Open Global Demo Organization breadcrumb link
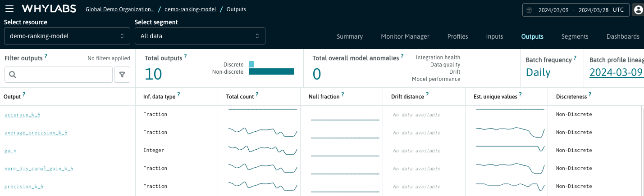This screenshot has width=644, height=196. 120,9
